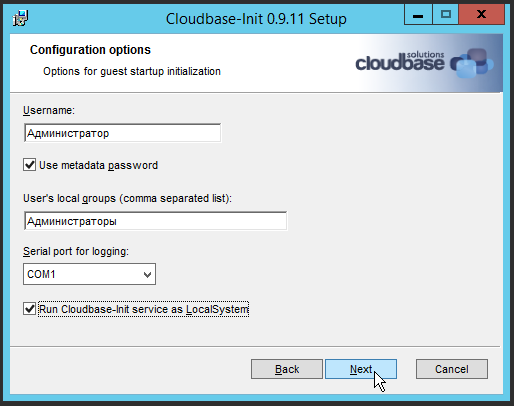
Task: Cancel the Cloudbase-Init installation
Action: [x=452, y=369]
